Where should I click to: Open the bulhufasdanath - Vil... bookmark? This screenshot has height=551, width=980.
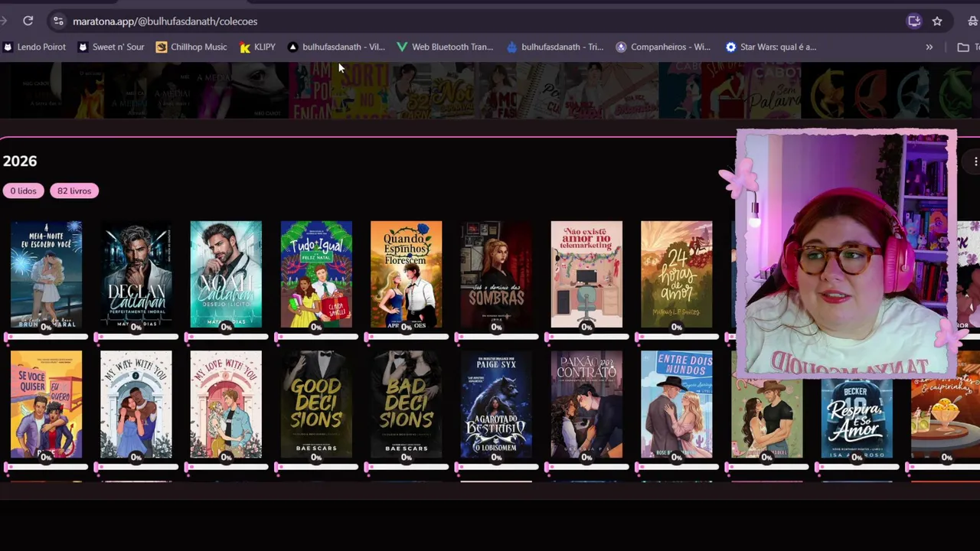[336, 47]
